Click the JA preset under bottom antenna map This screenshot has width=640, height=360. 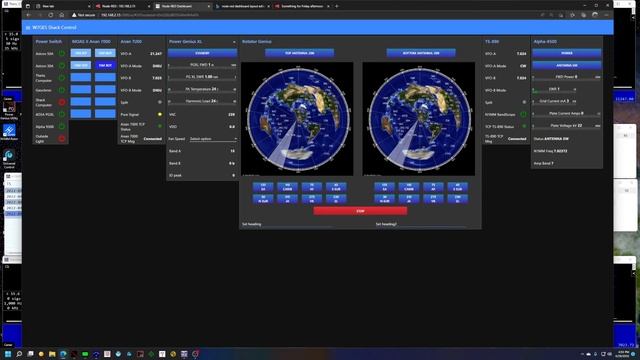coord(409,199)
